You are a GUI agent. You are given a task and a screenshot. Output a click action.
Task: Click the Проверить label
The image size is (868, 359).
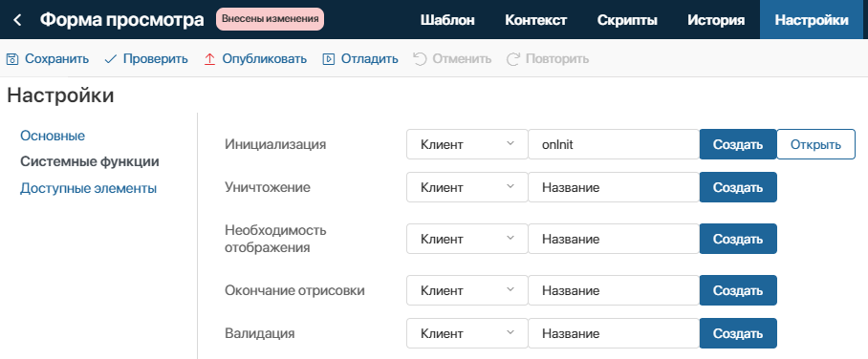(156, 58)
